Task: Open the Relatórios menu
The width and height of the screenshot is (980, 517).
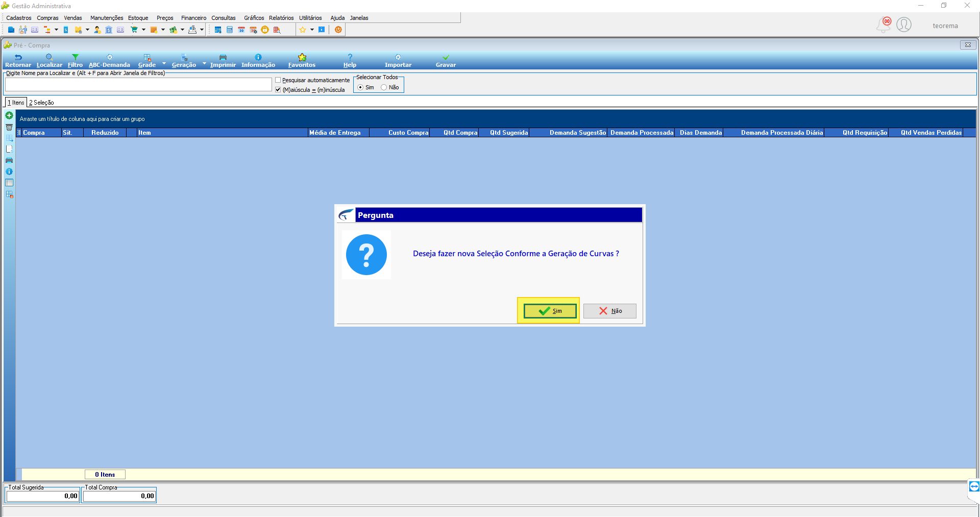Action: tap(281, 18)
